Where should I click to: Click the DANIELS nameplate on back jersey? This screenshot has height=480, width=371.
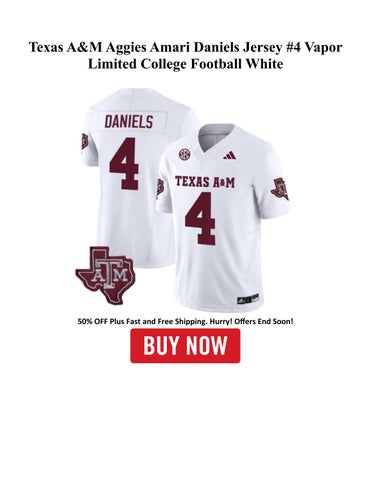(x=129, y=121)
